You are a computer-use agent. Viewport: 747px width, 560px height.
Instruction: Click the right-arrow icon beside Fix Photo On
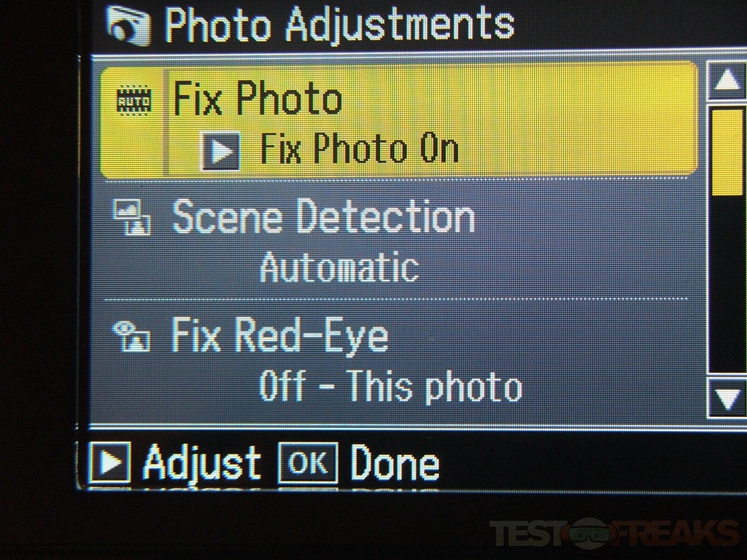point(220,152)
